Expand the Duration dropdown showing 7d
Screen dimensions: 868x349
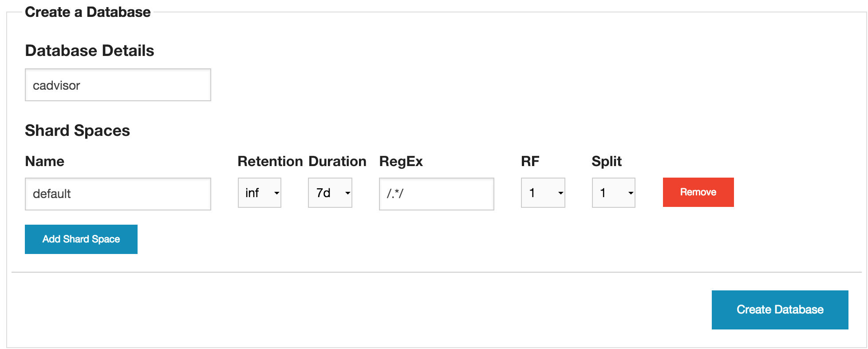tap(330, 192)
